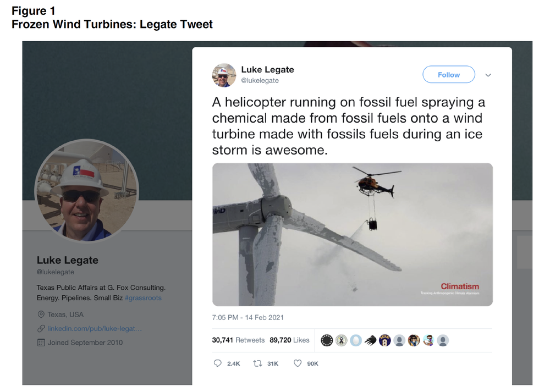Open the helicopter and wind turbine photo
This screenshot has height=392, width=550.
click(x=352, y=234)
